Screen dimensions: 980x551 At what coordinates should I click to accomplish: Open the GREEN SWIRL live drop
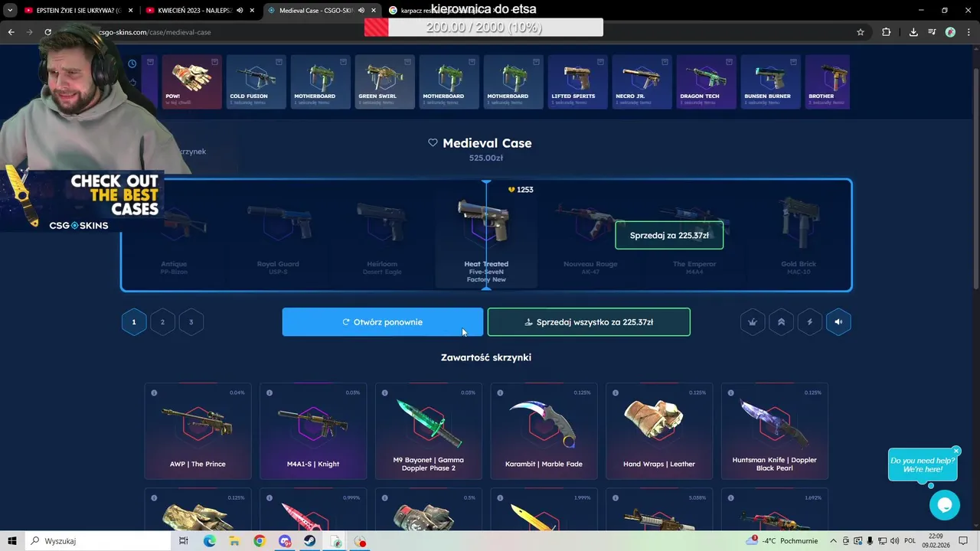pyautogui.click(x=385, y=82)
